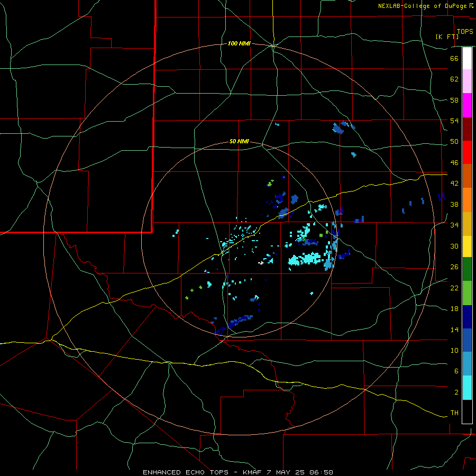
Task: Click the navy 14-18 legend swatch
Action: (467, 317)
